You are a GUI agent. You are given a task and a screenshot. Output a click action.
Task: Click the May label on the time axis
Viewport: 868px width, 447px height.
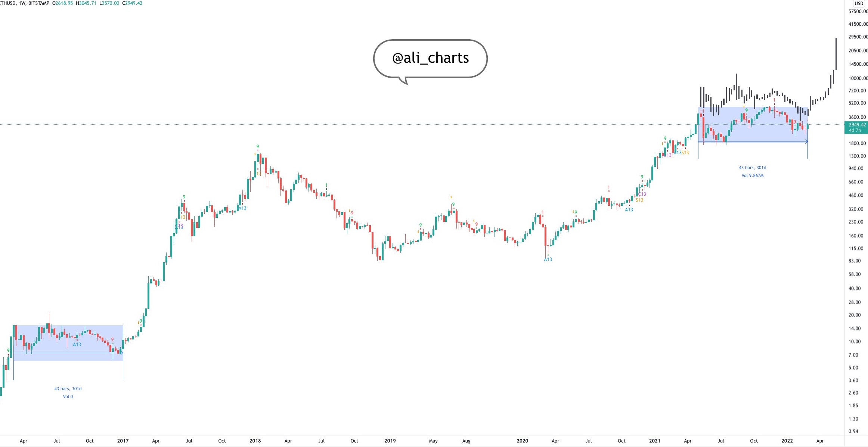pyautogui.click(x=433, y=441)
